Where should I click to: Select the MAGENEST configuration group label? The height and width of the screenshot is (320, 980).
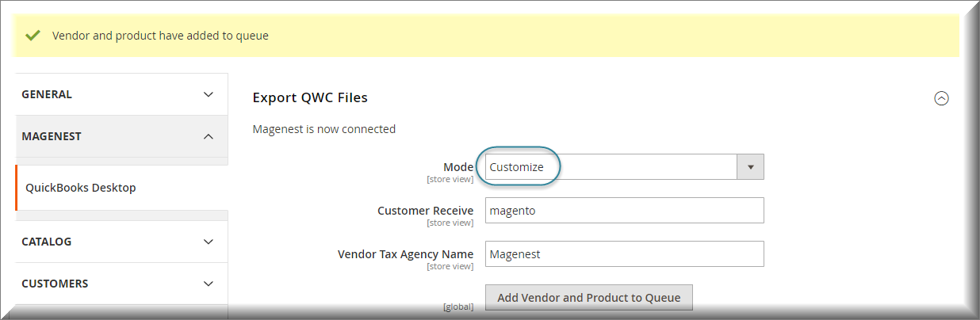point(52,136)
